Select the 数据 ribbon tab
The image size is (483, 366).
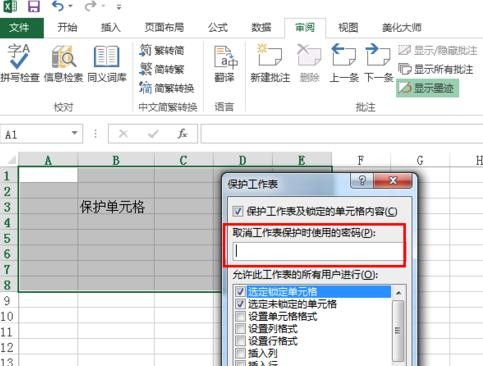click(x=261, y=27)
